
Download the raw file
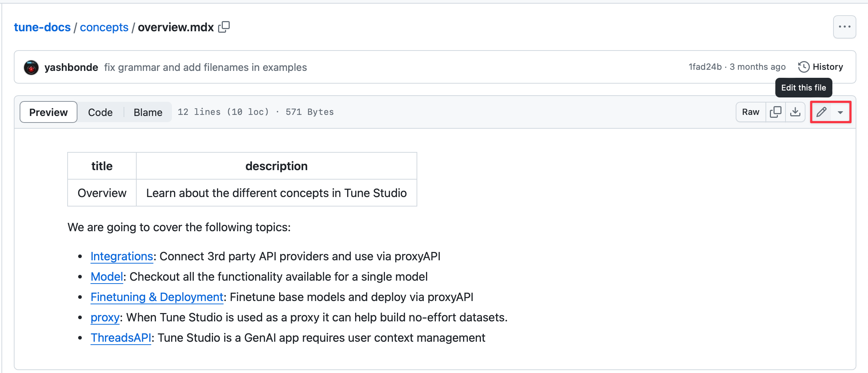pyautogui.click(x=795, y=112)
